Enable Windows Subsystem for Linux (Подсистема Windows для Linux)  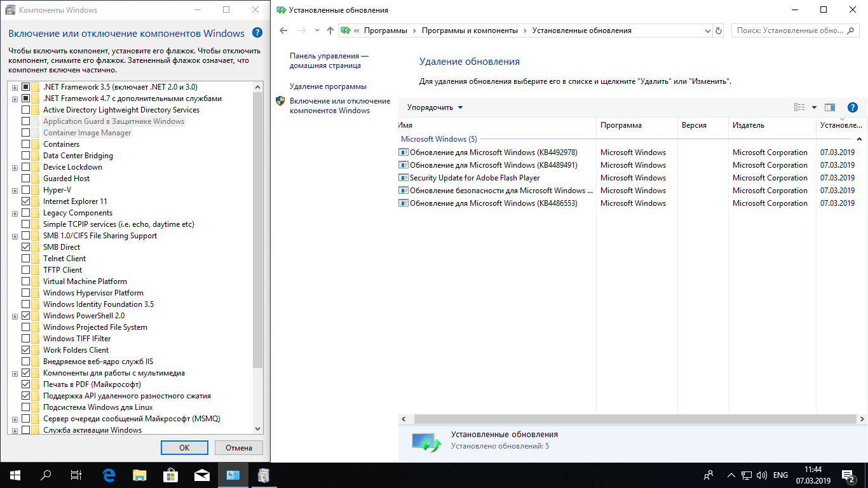point(25,407)
